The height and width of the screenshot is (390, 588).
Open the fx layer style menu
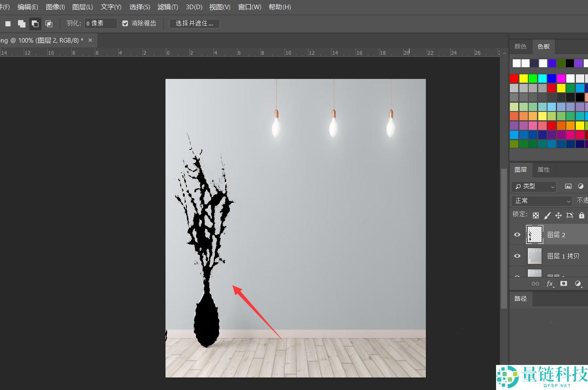pos(550,284)
